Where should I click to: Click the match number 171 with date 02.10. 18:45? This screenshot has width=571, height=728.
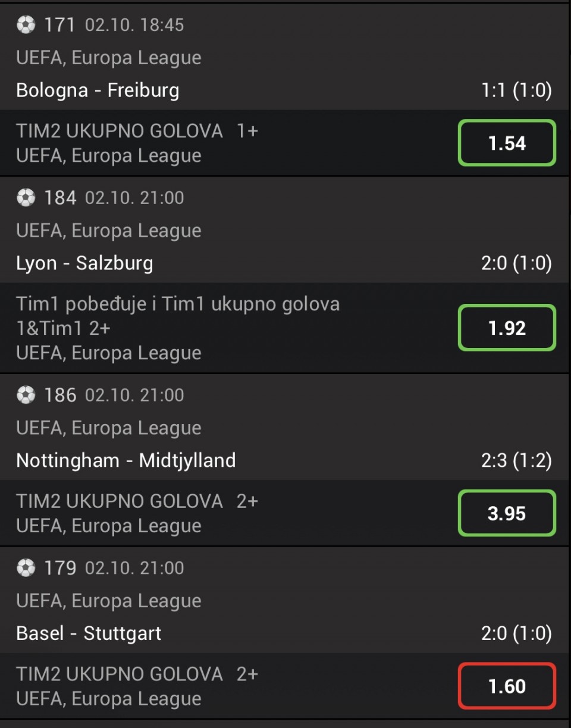pyautogui.click(x=114, y=25)
